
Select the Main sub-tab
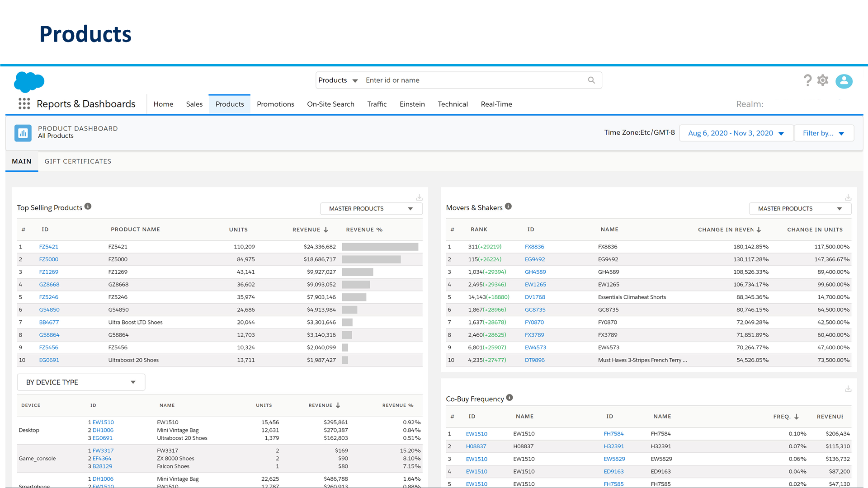(x=22, y=161)
